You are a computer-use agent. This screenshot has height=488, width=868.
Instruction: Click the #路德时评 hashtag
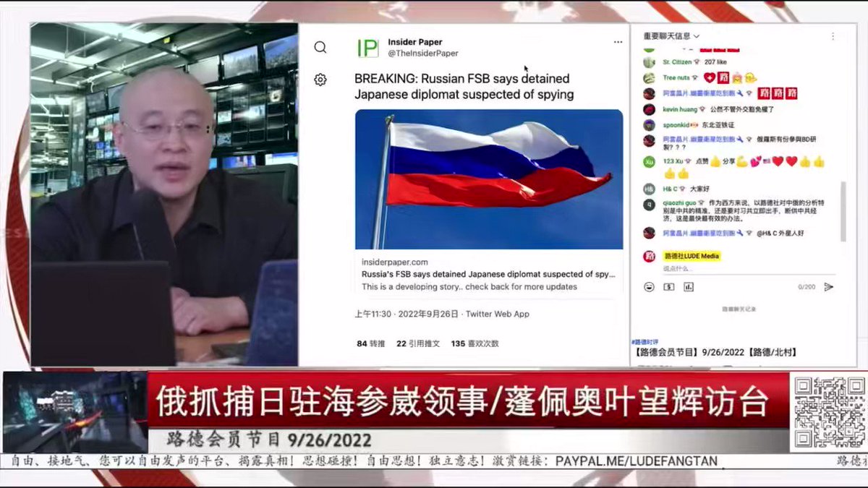click(x=644, y=342)
